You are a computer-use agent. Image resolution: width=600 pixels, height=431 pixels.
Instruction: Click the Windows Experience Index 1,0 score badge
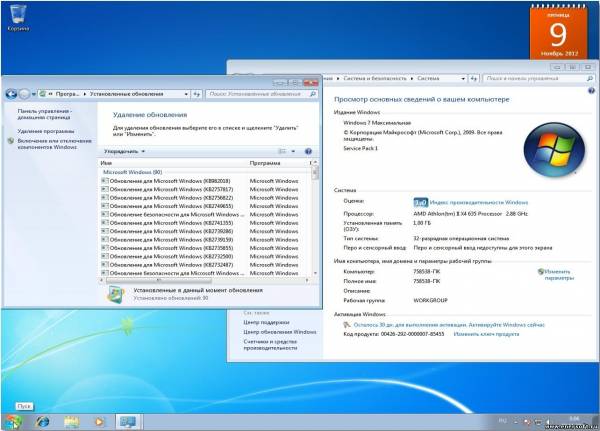[420, 202]
